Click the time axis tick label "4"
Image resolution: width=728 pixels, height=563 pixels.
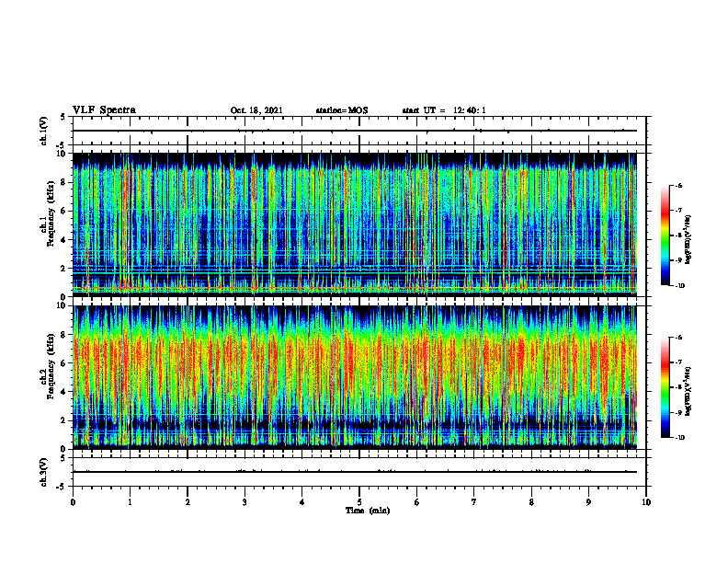(x=302, y=502)
